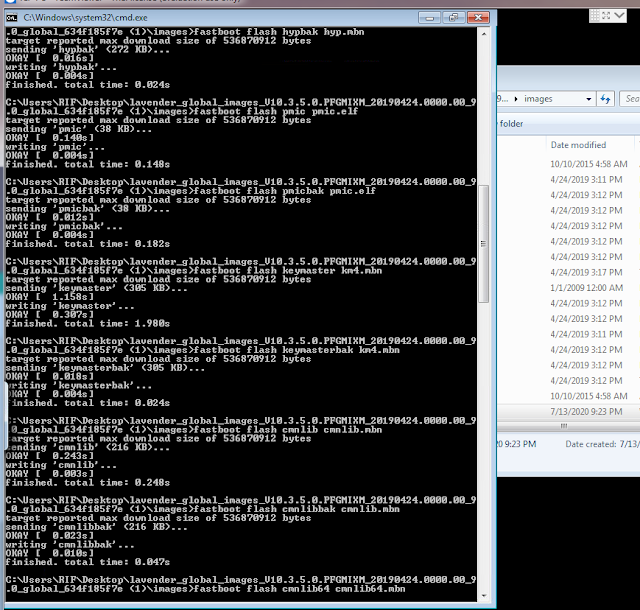Expand the remote toolbar chevron
Image resolution: width=640 pixels, height=610 pixels.
(x=619, y=16)
